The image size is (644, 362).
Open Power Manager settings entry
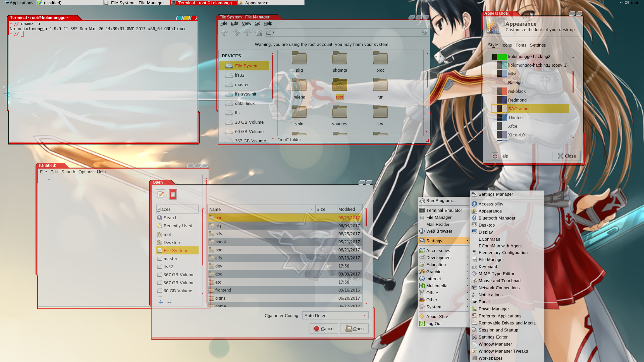[507, 309]
